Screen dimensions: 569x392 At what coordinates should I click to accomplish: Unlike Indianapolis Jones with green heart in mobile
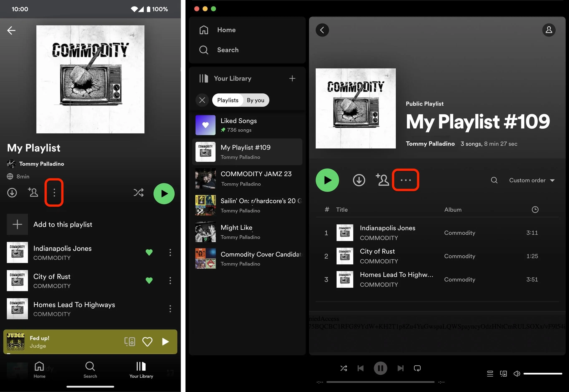pyautogui.click(x=149, y=252)
